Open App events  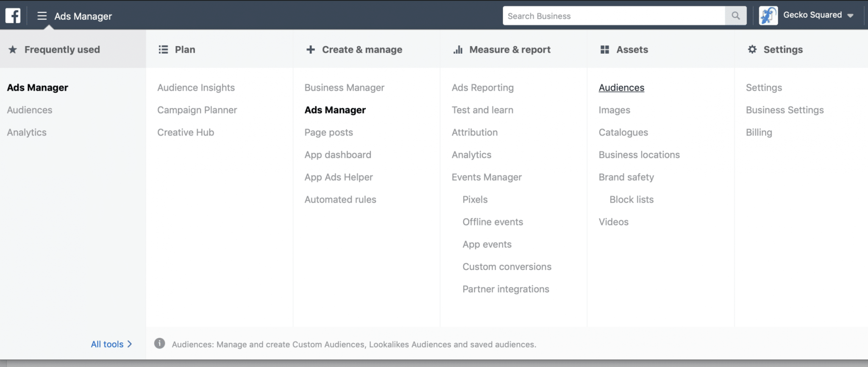(x=487, y=245)
